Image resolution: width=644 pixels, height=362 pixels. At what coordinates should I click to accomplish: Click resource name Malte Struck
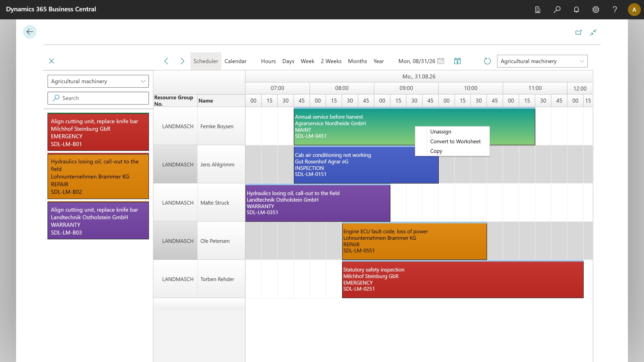215,203
